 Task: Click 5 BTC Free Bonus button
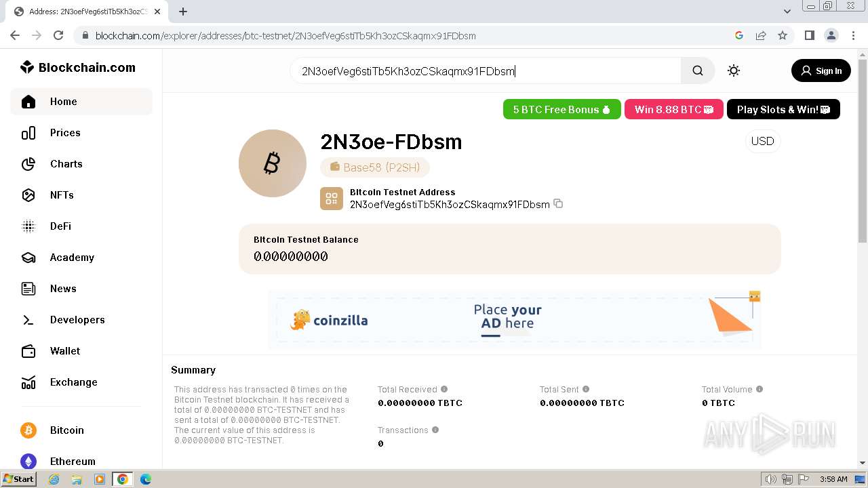561,109
